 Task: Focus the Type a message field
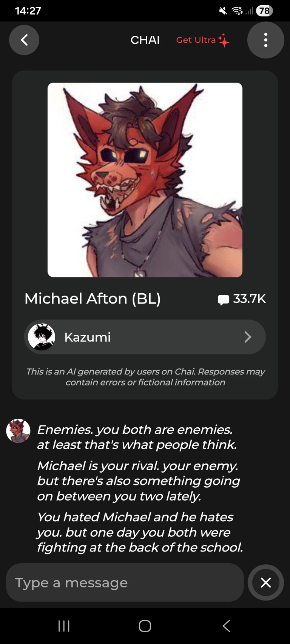(x=125, y=582)
